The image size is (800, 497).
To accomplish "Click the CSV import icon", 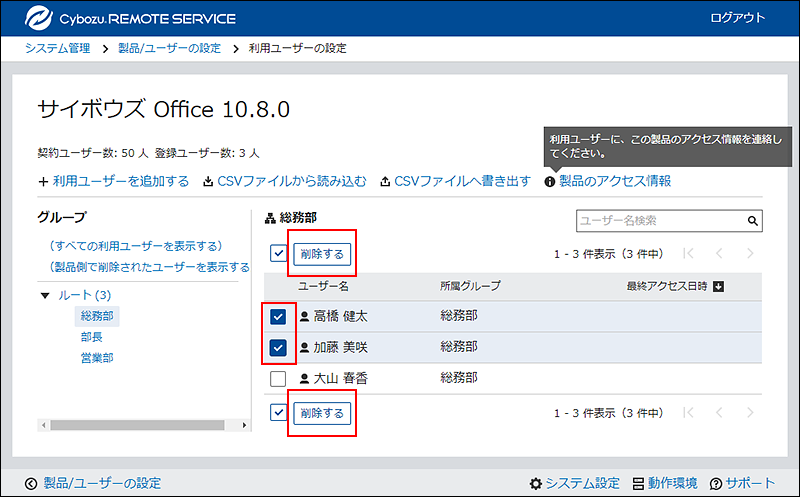I will click(208, 181).
